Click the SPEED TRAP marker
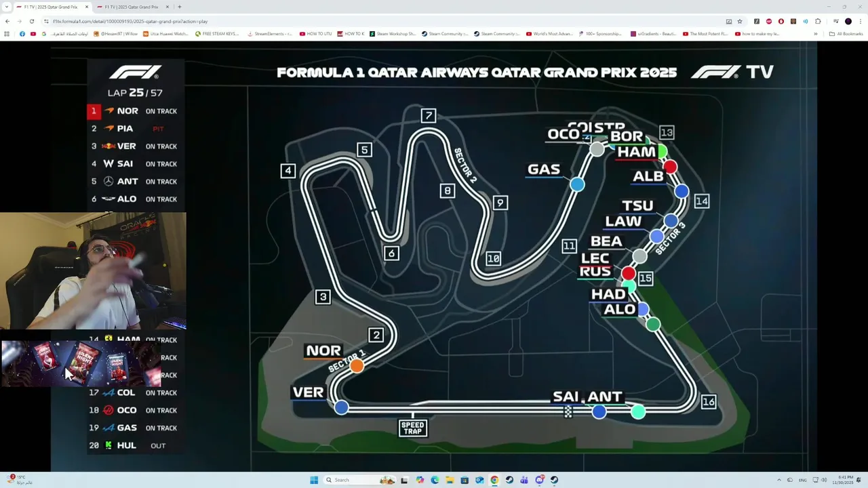 (x=412, y=428)
